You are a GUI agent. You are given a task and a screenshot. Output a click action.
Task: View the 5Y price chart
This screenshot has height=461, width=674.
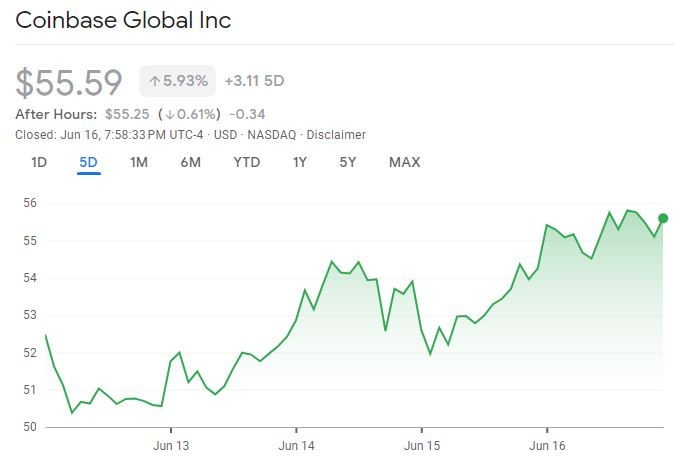tap(347, 162)
